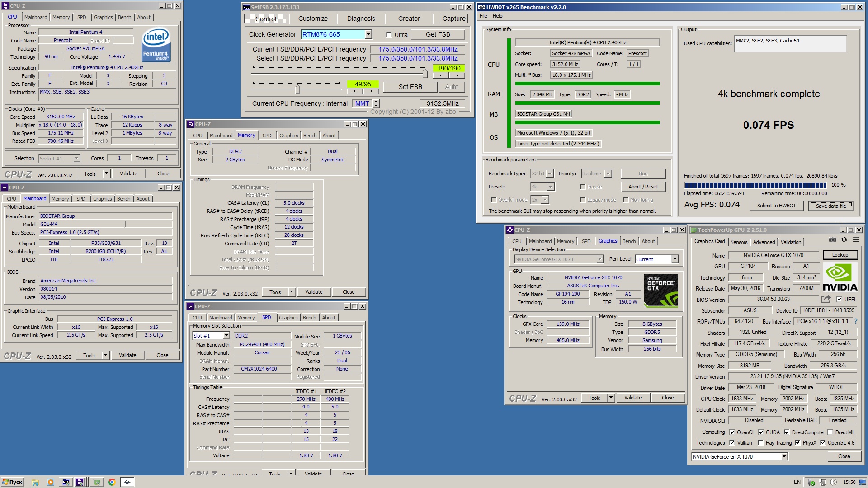The image size is (868, 488).
Task: Toggle the Vulkan technologies checkbox
Action: (x=732, y=443)
